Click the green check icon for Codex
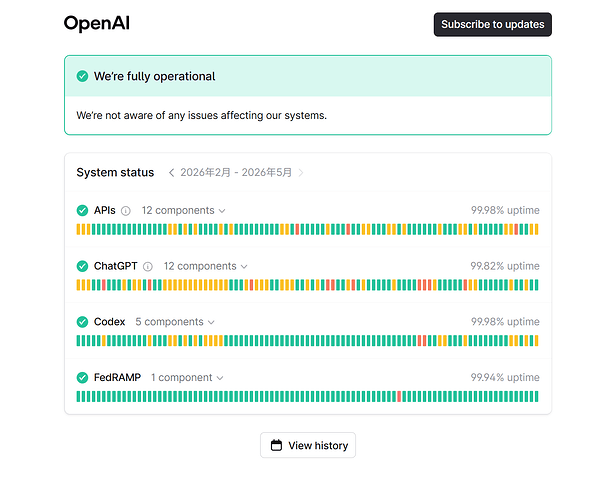This screenshot has width=603, height=500. coord(82,322)
